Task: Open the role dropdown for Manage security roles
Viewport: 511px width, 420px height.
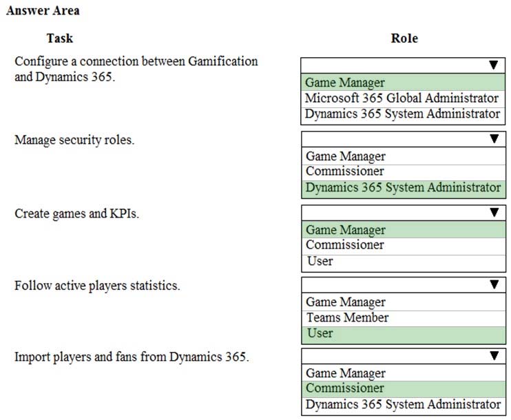Action: pyautogui.click(x=404, y=139)
